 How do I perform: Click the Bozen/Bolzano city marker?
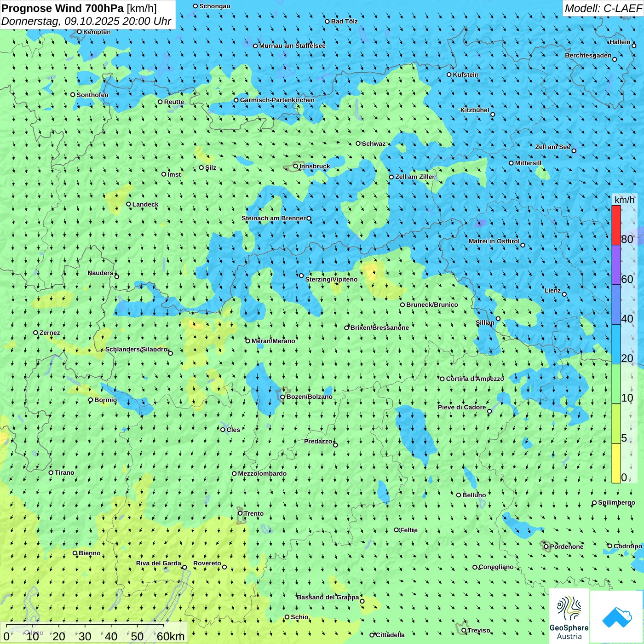pos(282,397)
